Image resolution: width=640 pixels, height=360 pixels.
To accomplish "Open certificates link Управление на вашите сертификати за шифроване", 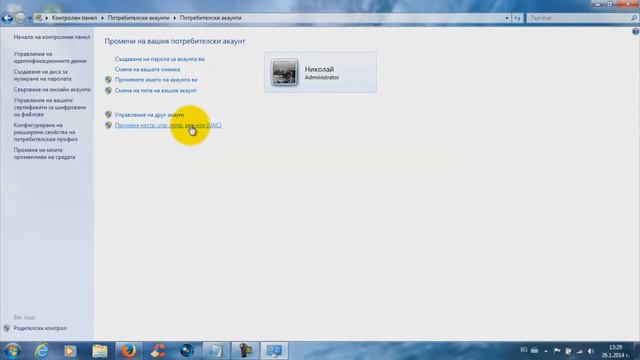I will pos(49,107).
